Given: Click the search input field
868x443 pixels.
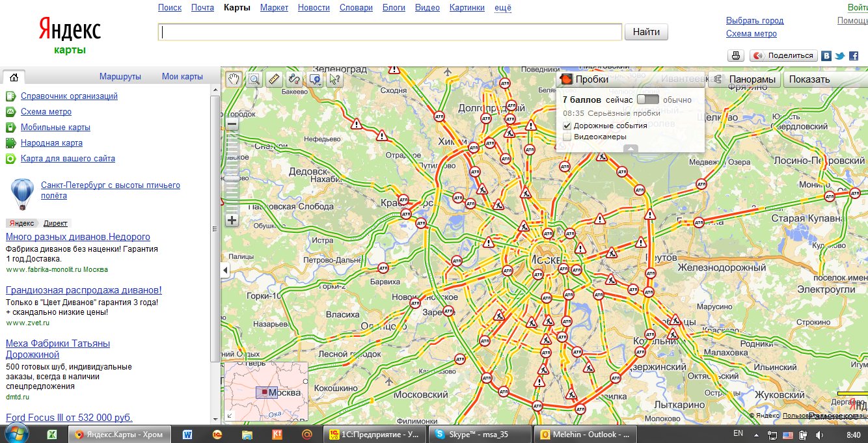Looking at the screenshot, I should (x=390, y=32).
